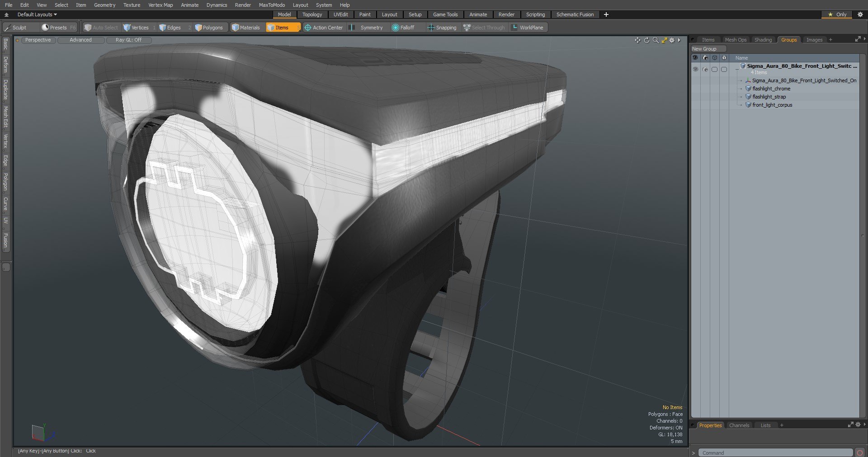Image resolution: width=868 pixels, height=457 pixels.
Task: Open the viewport settings gear
Action: click(x=672, y=40)
